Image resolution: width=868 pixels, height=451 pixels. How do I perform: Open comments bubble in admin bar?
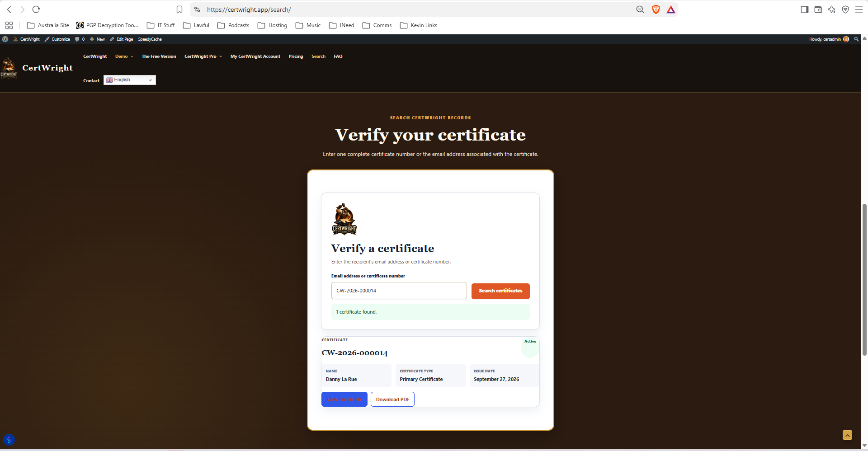[x=80, y=39]
